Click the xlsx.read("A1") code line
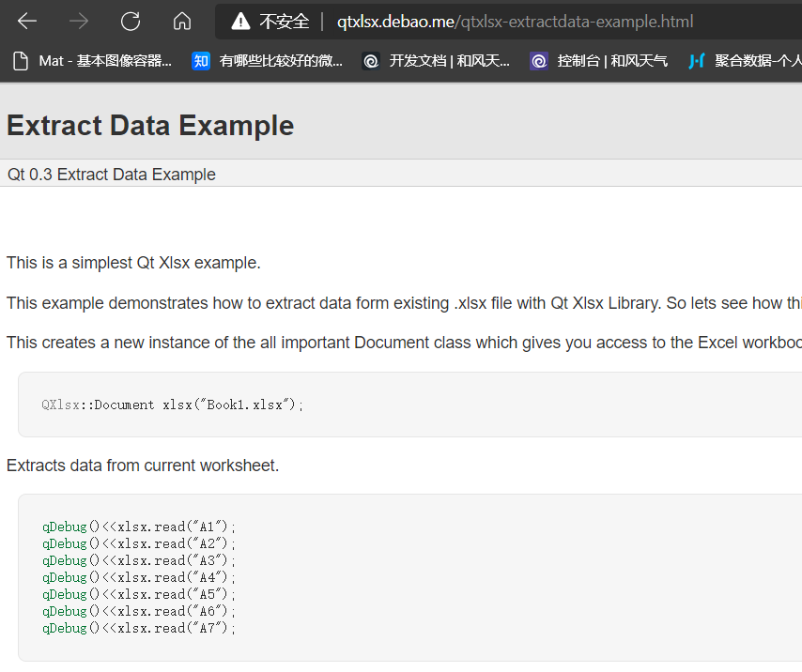Image resolution: width=802 pixels, height=672 pixels. tap(139, 527)
